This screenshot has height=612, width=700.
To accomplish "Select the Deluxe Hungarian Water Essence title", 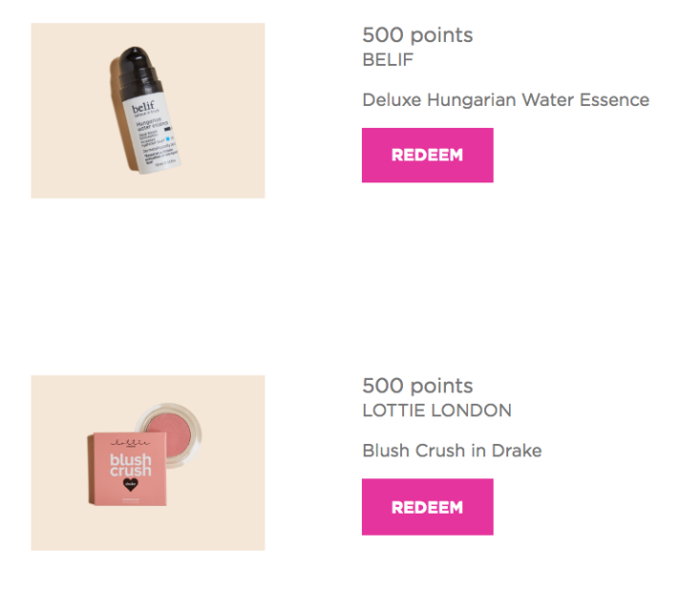I will coord(506,99).
